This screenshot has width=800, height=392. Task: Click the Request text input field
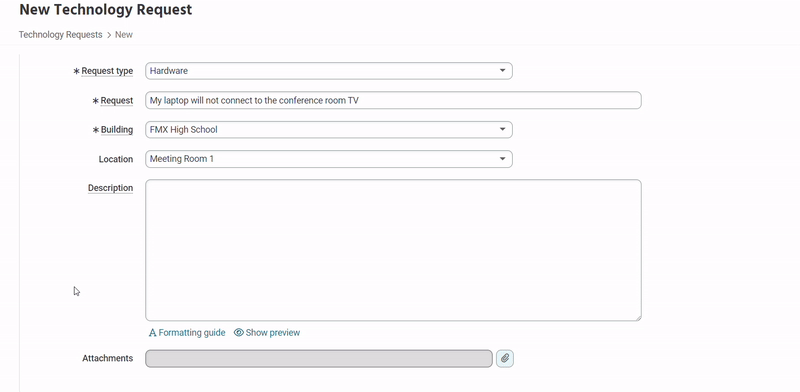pyautogui.click(x=393, y=101)
